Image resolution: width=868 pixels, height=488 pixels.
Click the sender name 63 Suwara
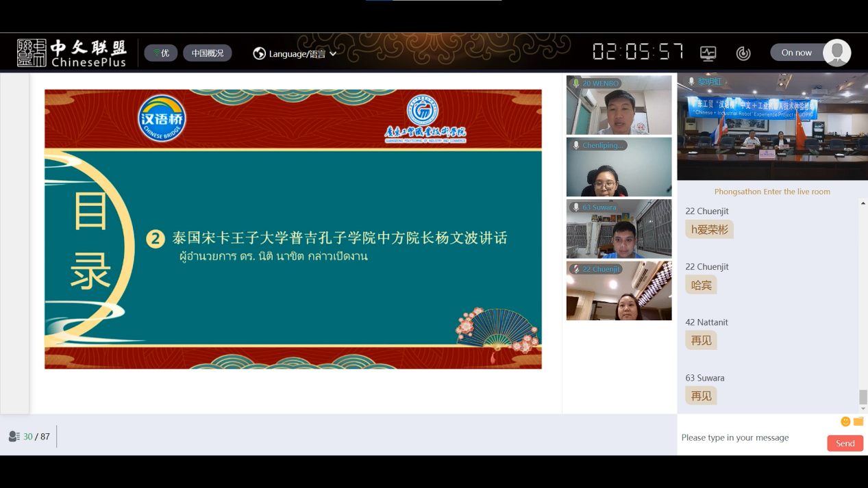(704, 378)
